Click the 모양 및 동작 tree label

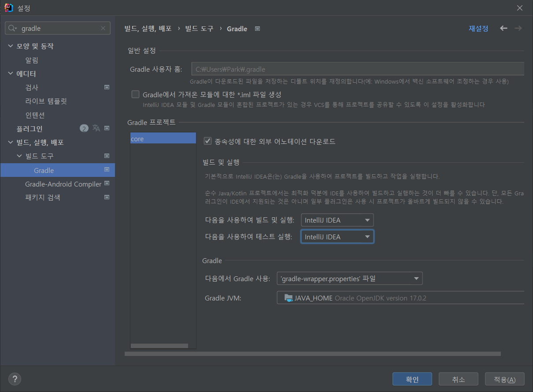coord(35,46)
